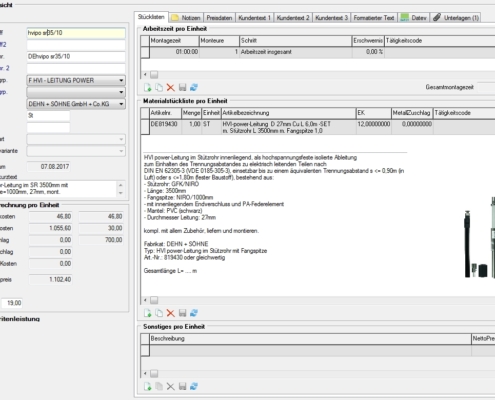Add new row in Arbeitszeit pro Einheit toolbar
Viewport: 495px width, 400px height.
point(147,88)
